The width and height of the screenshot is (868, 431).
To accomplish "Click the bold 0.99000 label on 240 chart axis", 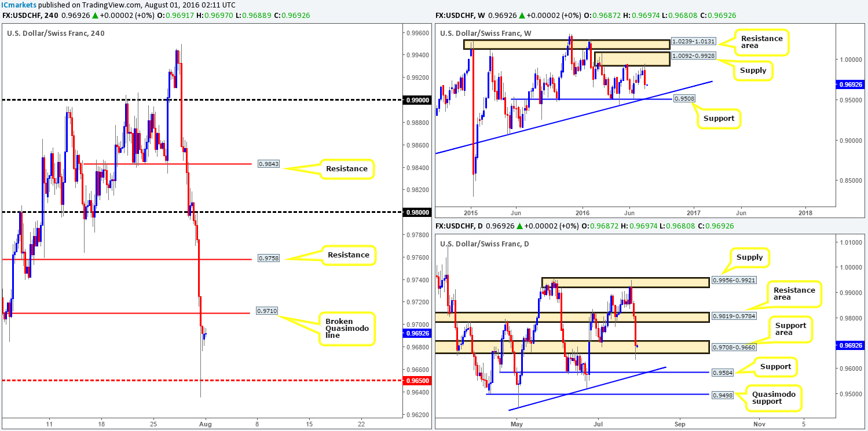I will pos(416,100).
